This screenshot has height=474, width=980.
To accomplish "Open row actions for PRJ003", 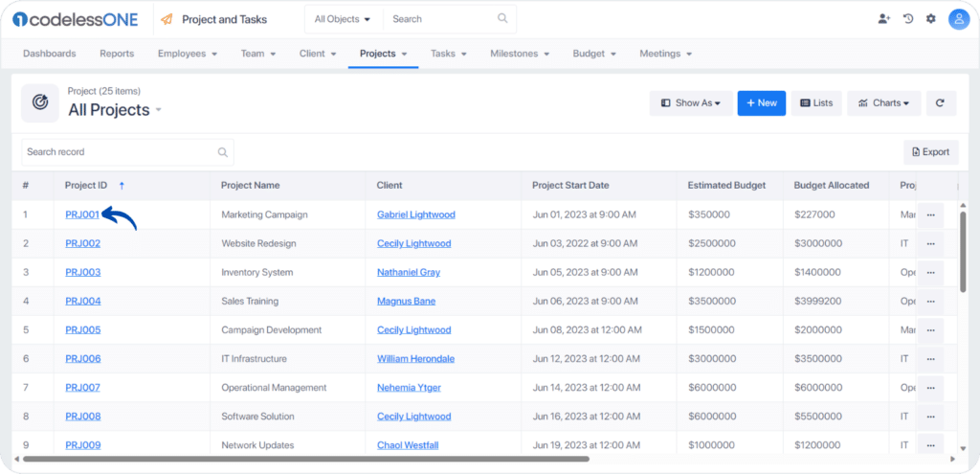I will click(930, 273).
